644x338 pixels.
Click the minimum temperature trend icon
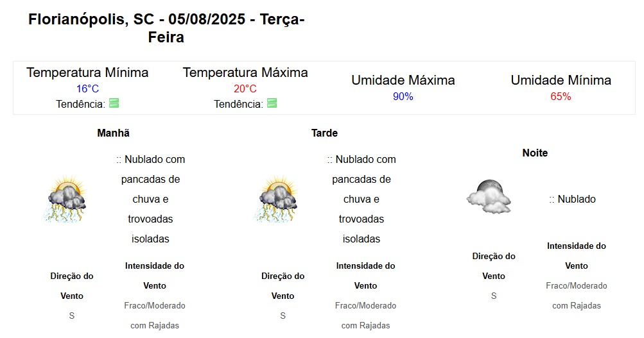(114, 103)
